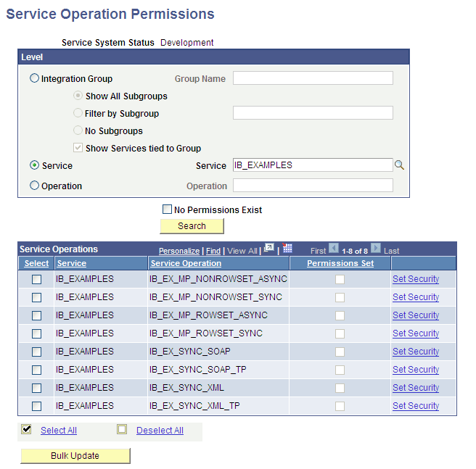The width and height of the screenshot is (476, 469).
Task: Click the First rows link
Action: tap(318, 251)
